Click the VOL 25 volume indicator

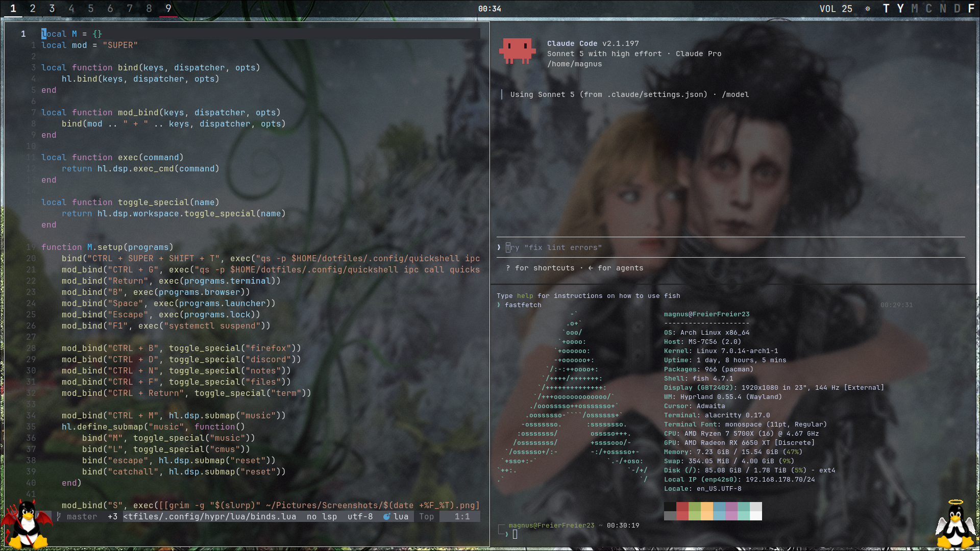point(836,9)
